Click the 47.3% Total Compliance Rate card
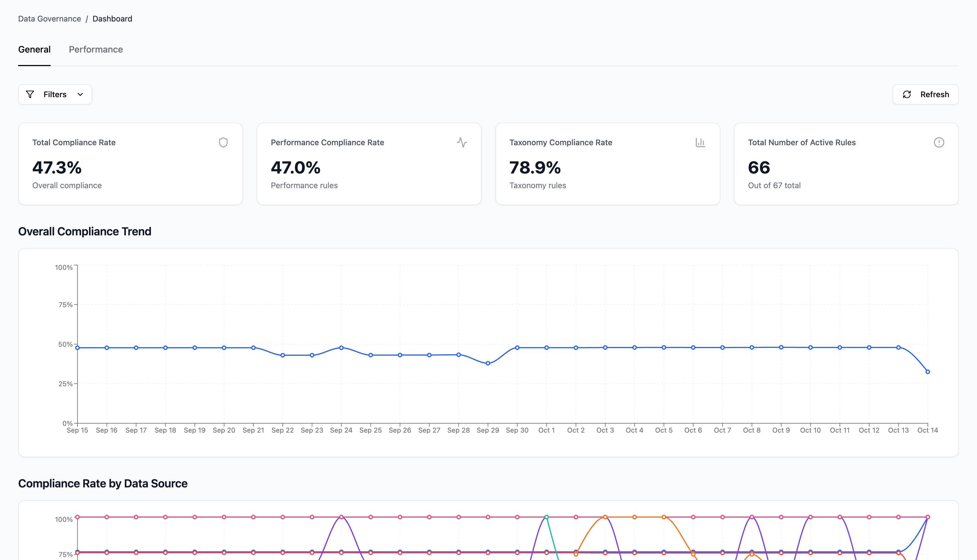Image resolution: width=977 pixels, height=560 pixels. (x=130, y=164)
